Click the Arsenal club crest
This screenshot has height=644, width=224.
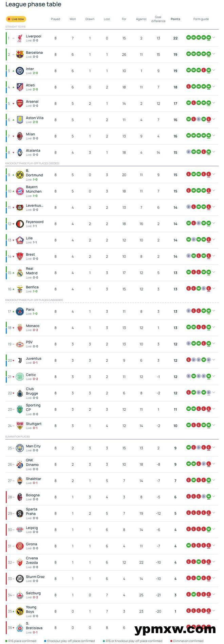(x=20, y=104)
